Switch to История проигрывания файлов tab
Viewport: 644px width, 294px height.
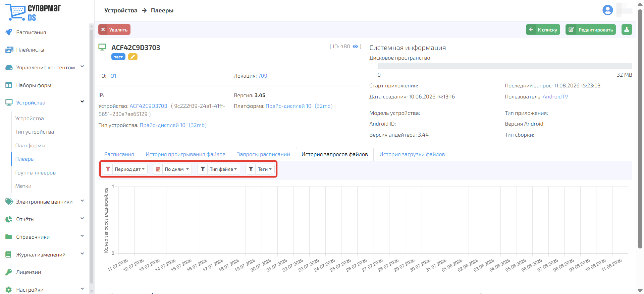click(185, 154)
